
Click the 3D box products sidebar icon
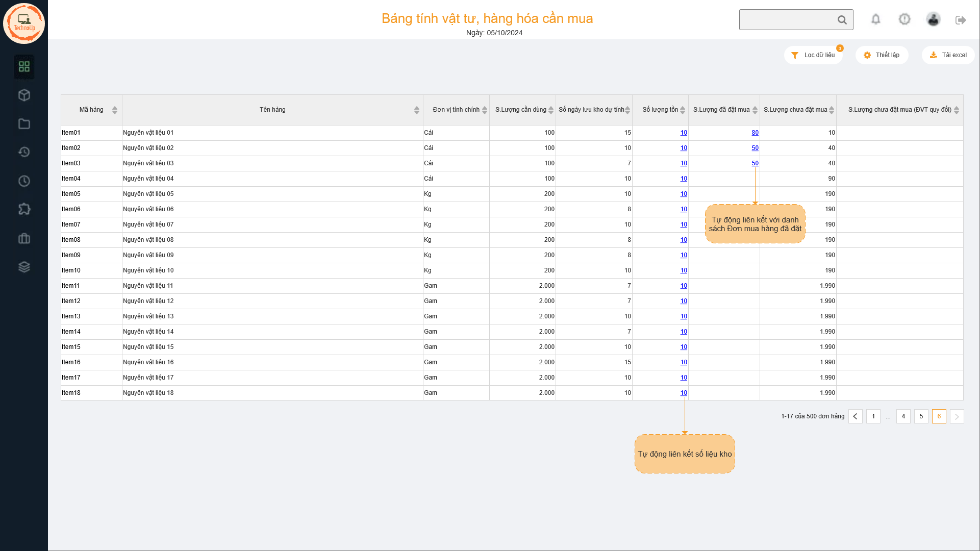(x=24, y=95)
